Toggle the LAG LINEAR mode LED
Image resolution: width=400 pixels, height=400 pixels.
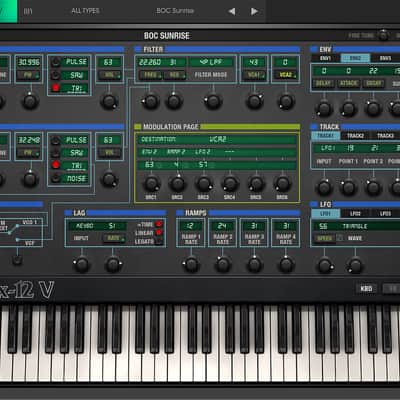tap(159, 233)
